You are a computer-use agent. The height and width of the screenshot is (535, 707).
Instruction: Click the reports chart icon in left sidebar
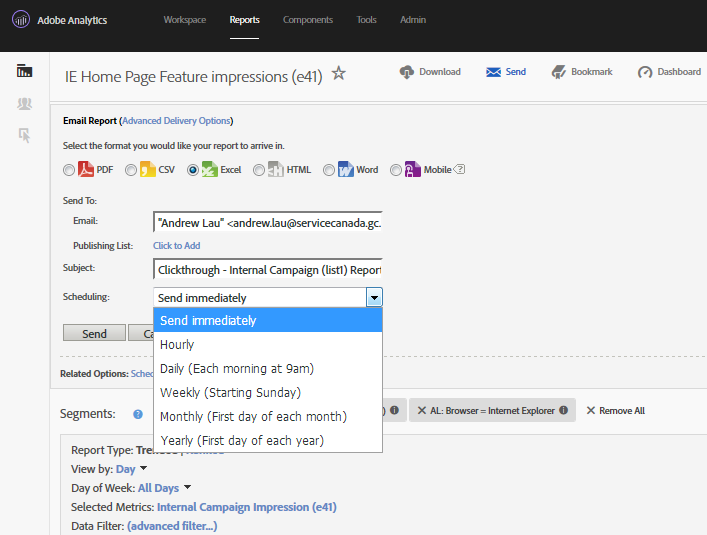[x=25, y=71]
